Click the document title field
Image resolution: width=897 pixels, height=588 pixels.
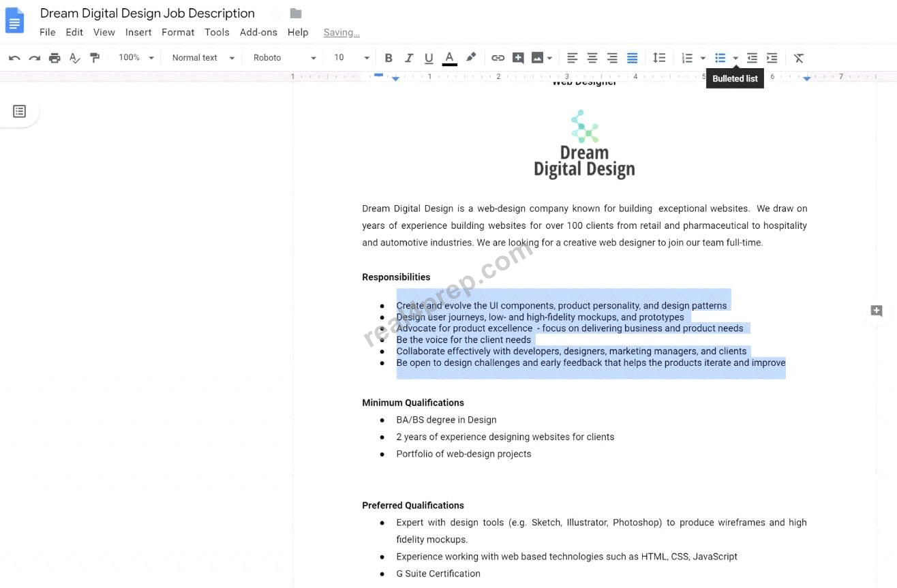point(147,13)
